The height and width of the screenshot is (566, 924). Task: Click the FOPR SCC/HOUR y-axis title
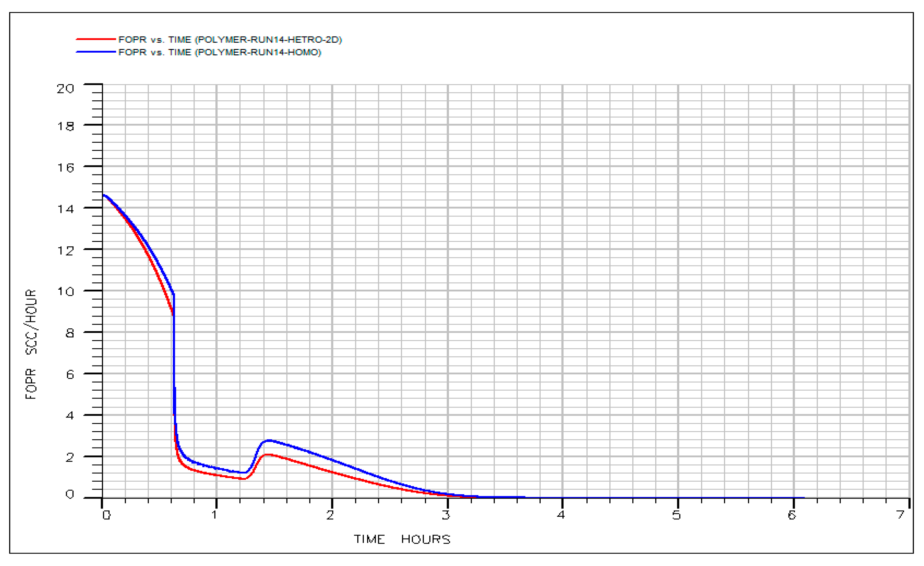point(31,344)
